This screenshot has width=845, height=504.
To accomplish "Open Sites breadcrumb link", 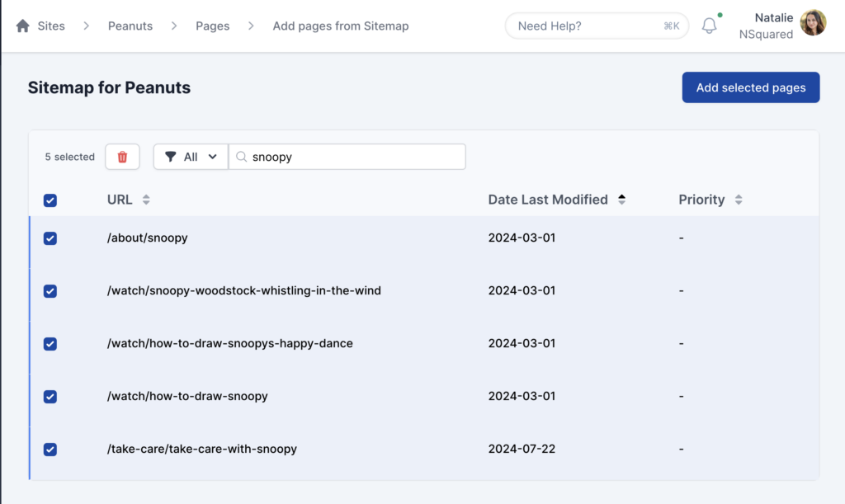I will pos(51,26).
